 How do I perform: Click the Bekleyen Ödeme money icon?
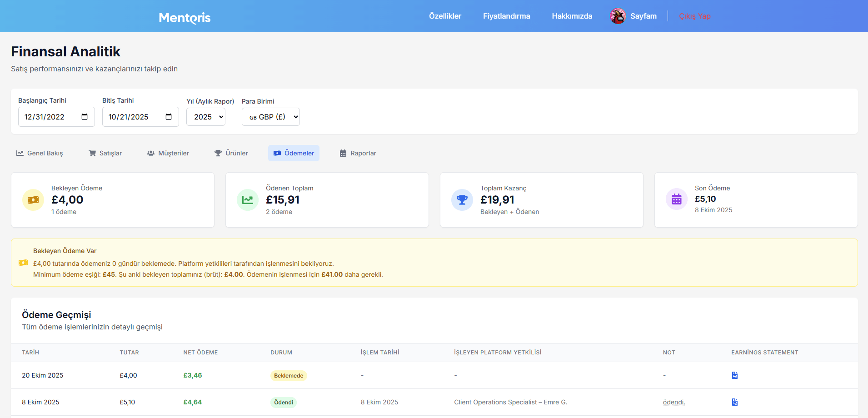click(x=33, y=200)
